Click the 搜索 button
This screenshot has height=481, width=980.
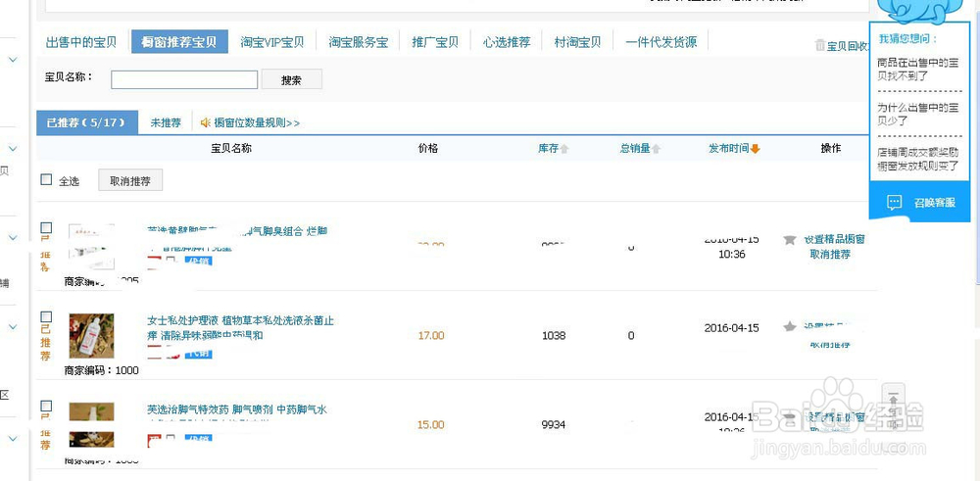(x=291, y=80)
